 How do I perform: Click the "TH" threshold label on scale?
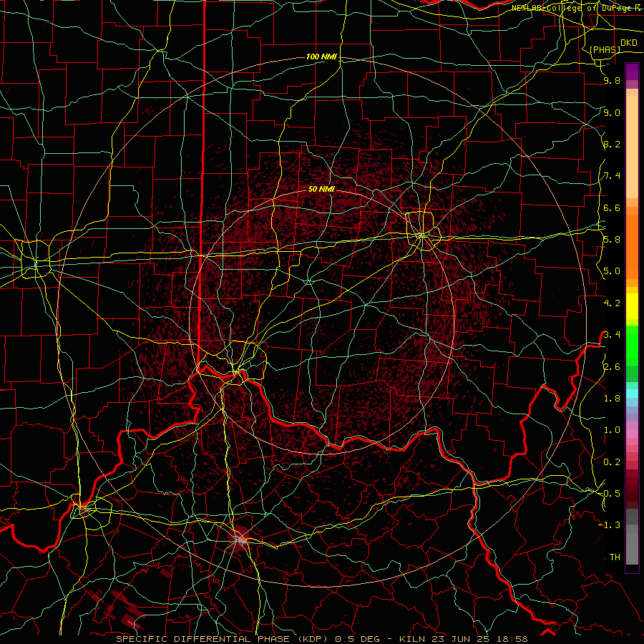pyautogui.click(x=615, y=557)
